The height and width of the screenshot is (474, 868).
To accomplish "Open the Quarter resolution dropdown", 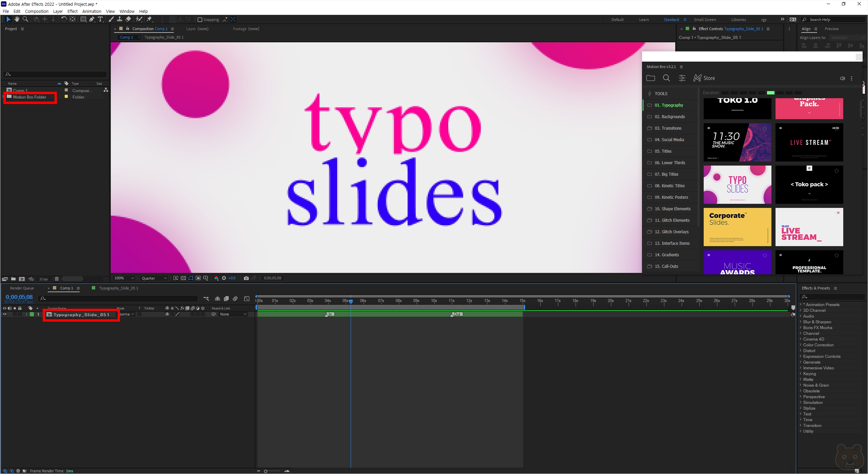I will pos(154,278).
